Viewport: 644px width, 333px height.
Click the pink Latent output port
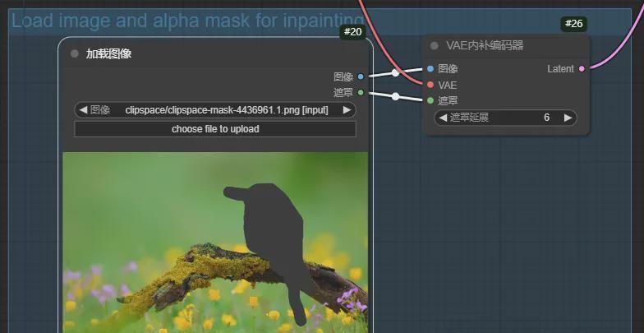[x=582, y=69]
